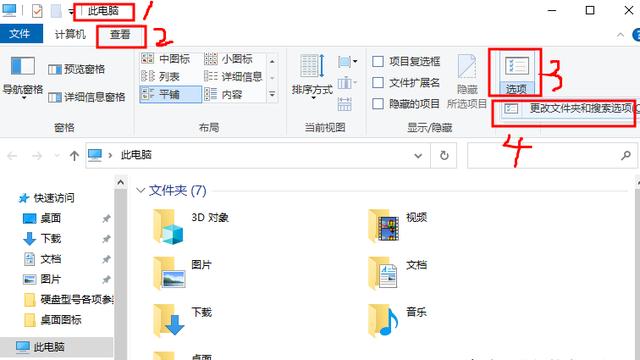The height and width of the screenshot is (360, 640).
Task: Enable the 项目复选框 checkbox
Action: coord(378,62)
